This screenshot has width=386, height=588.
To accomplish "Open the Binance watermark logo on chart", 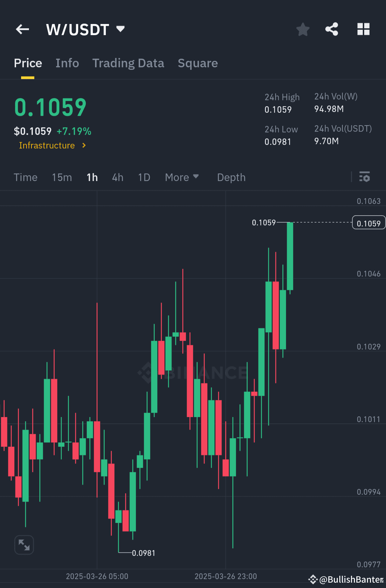I will (147, 373).
